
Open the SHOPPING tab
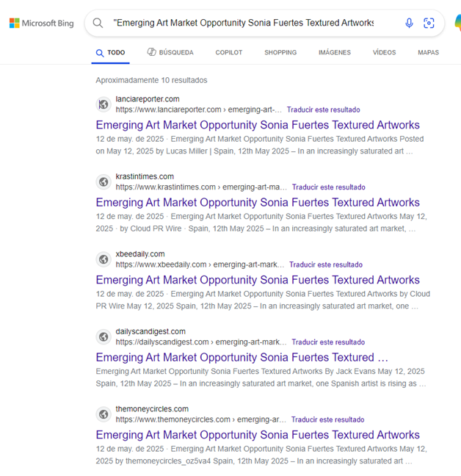(x=280, y=53)
